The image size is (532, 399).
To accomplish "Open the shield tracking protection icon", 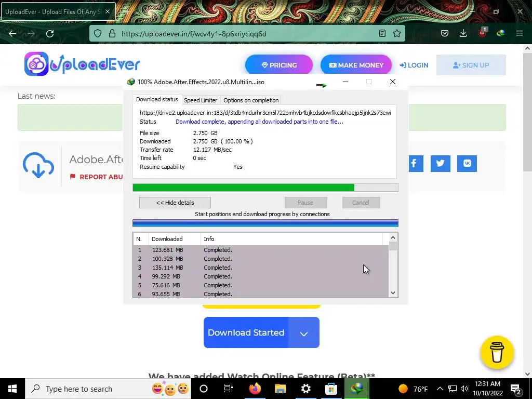I will click(98, 34).
